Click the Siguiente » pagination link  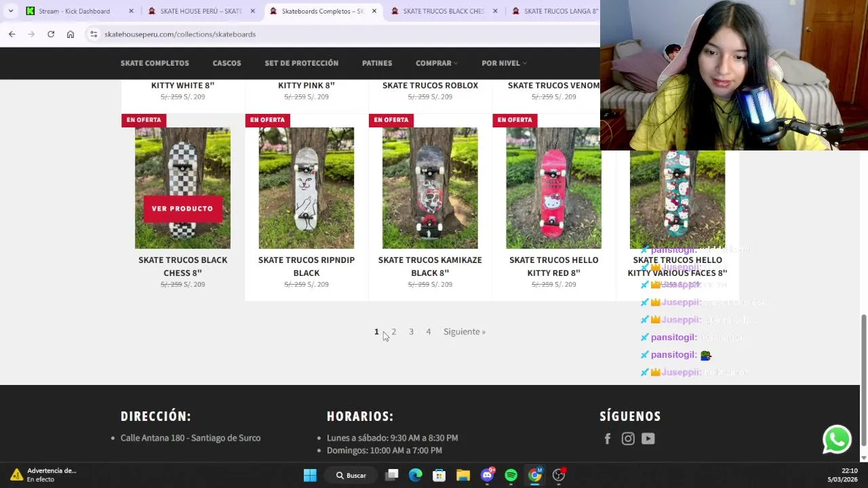[x=465, y=331]
